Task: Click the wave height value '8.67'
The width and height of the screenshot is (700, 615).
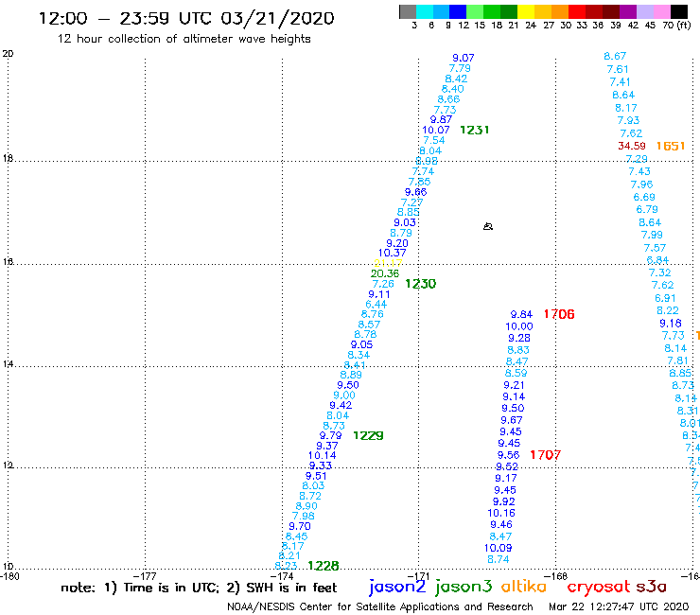Action: (x=615, y=56)
